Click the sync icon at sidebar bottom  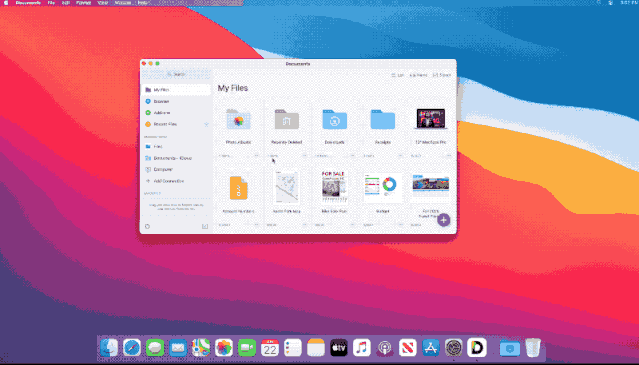click(147, 226)
